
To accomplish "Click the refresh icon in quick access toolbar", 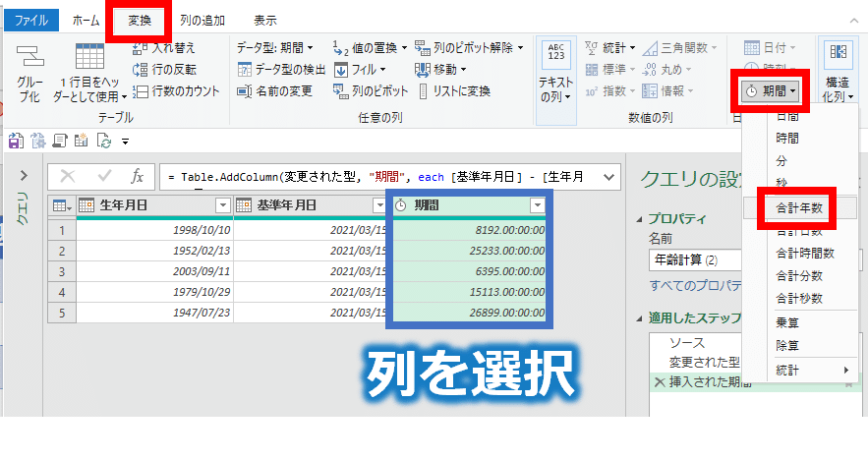I will [x=104, y=142].
